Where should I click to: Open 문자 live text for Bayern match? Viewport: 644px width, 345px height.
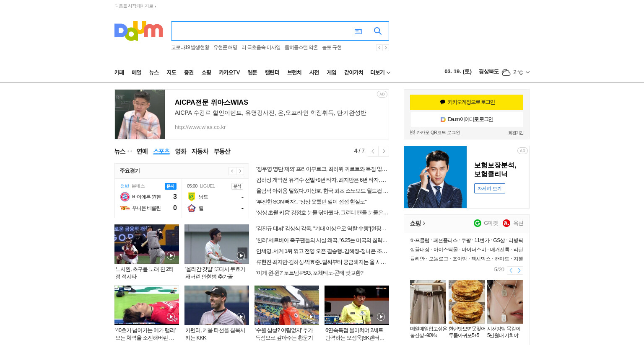pyautogui.click(x=171, y=186)
